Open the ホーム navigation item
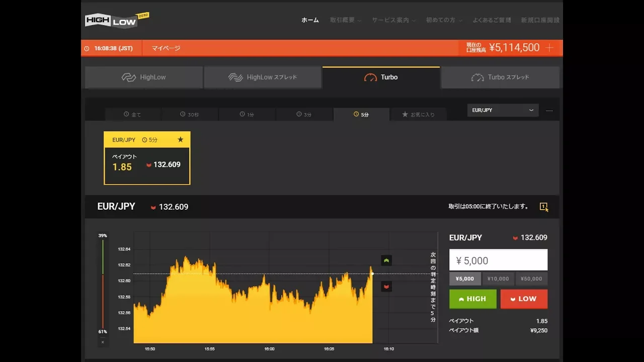The height and width of the screenshot is (362, 644). (x=310, y=20)
